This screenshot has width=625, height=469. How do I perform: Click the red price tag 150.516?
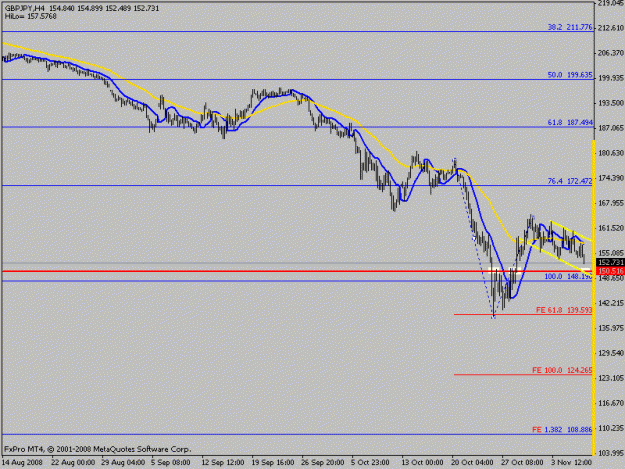[x=610, y=271]
